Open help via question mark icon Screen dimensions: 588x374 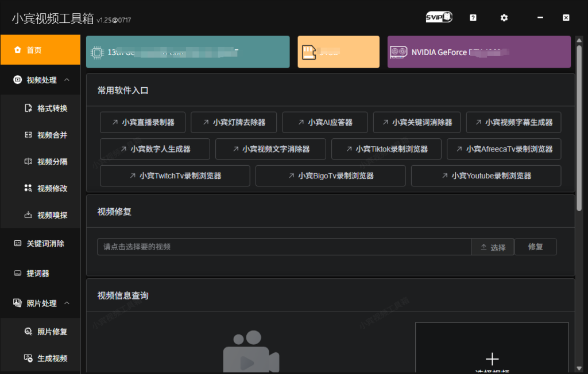click(473, 18)
